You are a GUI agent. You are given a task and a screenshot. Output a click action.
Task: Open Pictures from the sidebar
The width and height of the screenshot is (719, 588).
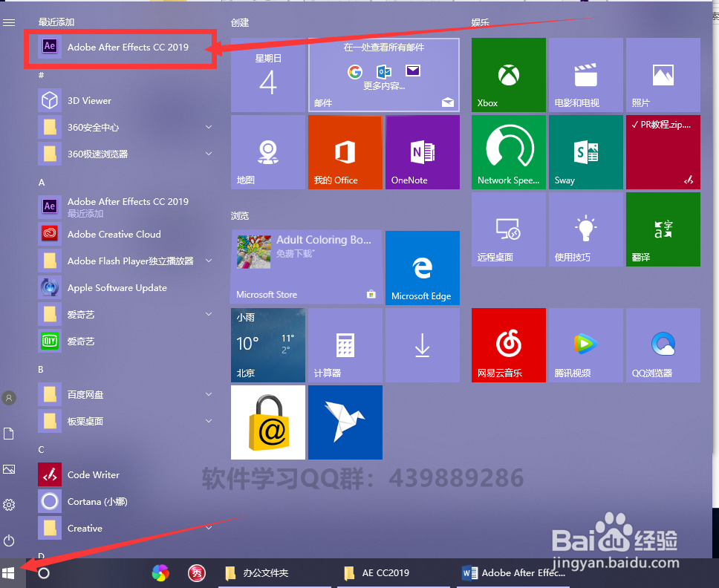[x=9, y=469]
